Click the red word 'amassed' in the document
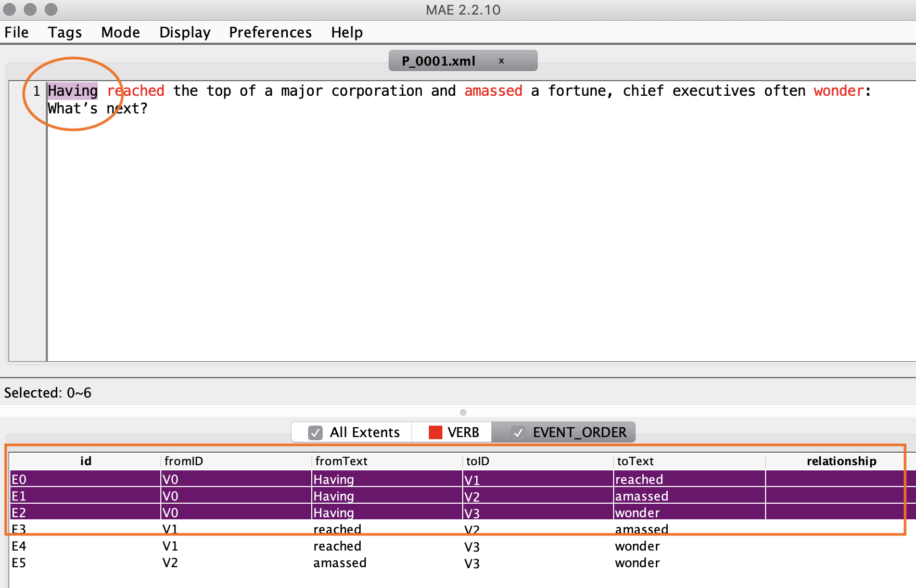Viewport: 916px width, 588px height. pyautogui.click(x=493, y=91)
